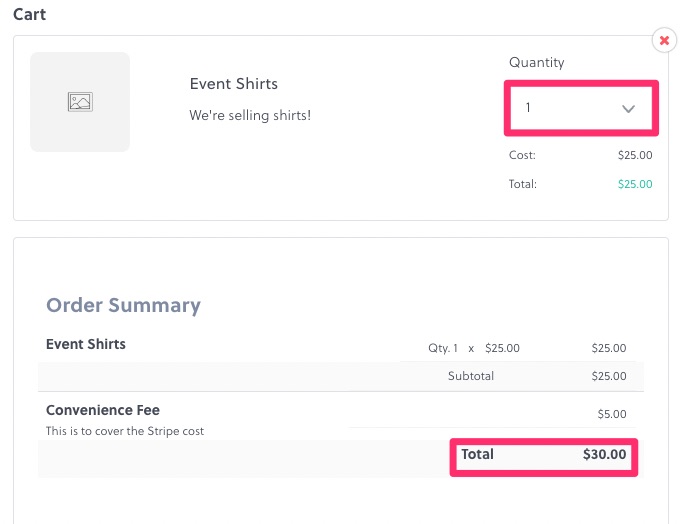This screenshot has width=685, height=524.
Task: Click the Convenience Fee label
Action: coord(103,410)
